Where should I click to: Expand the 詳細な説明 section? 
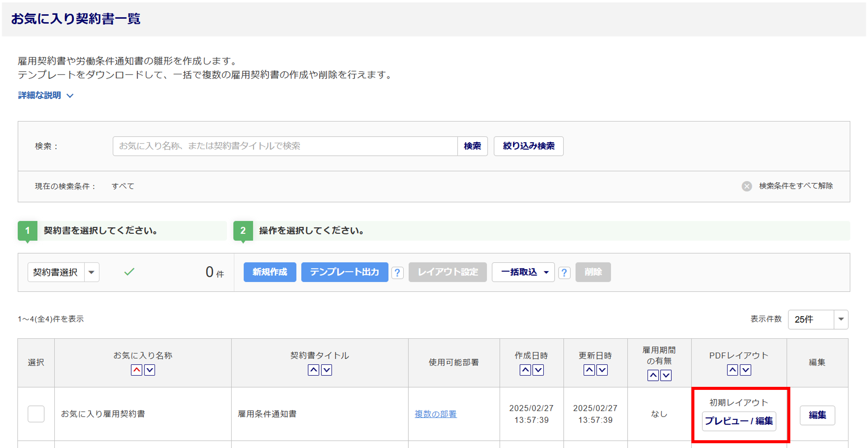[46, 95]
